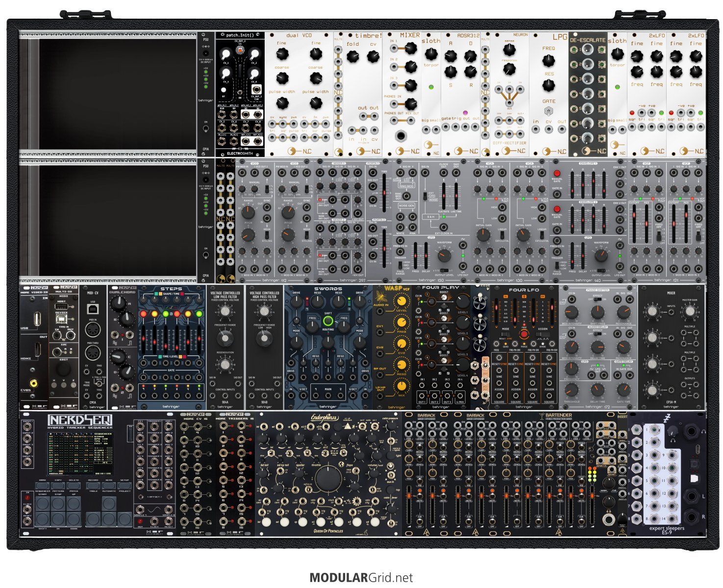Click the large headphone jack on NLC MIXER

402,135
